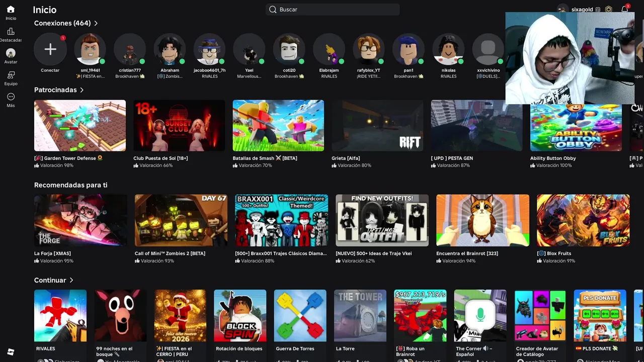Open Club Puesta de Sol thumbnail
644x362 pixels.
pos(179,125)
